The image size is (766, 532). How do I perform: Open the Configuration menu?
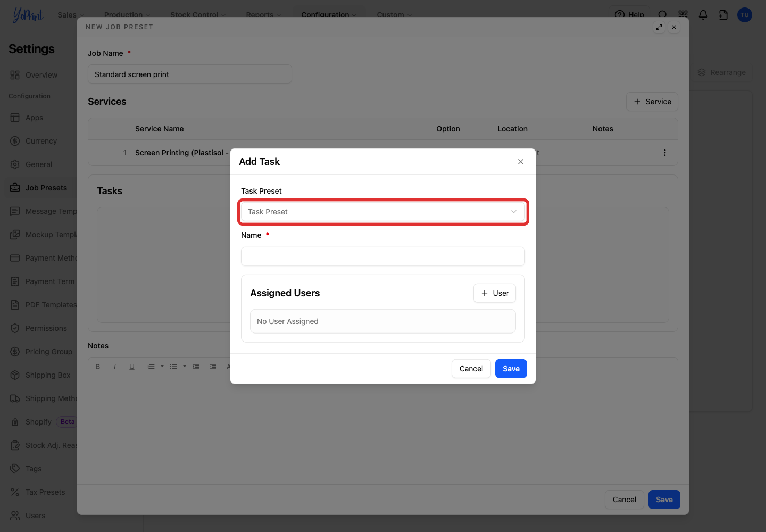(x=329, y=15)
